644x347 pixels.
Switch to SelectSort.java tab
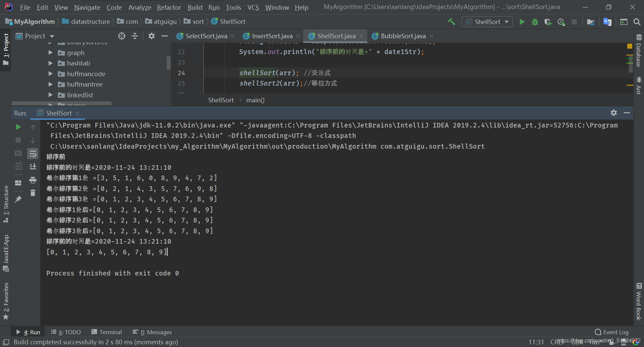pos(206,36)
